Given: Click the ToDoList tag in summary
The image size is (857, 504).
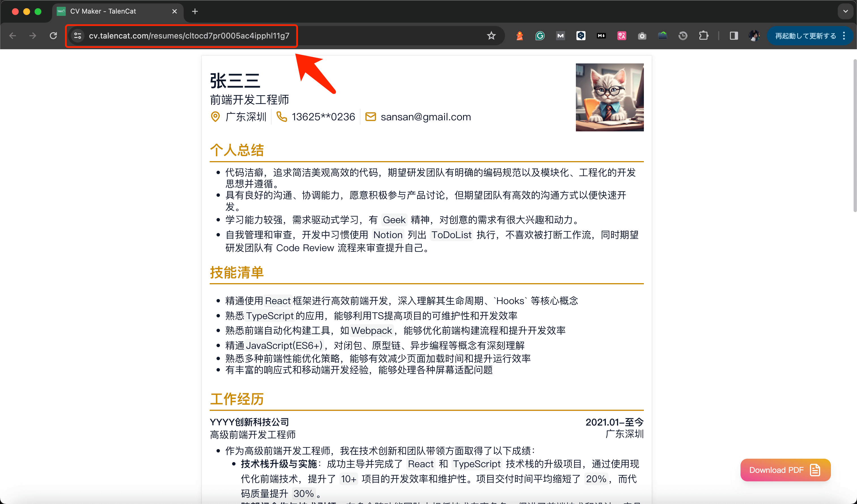Looking at the screenshot, I should (451, 234).
